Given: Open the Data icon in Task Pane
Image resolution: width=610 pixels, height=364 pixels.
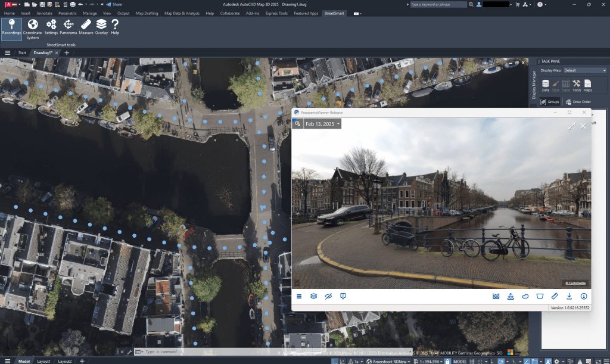Looking at the screenshot, I should click(x=546, y=86).
